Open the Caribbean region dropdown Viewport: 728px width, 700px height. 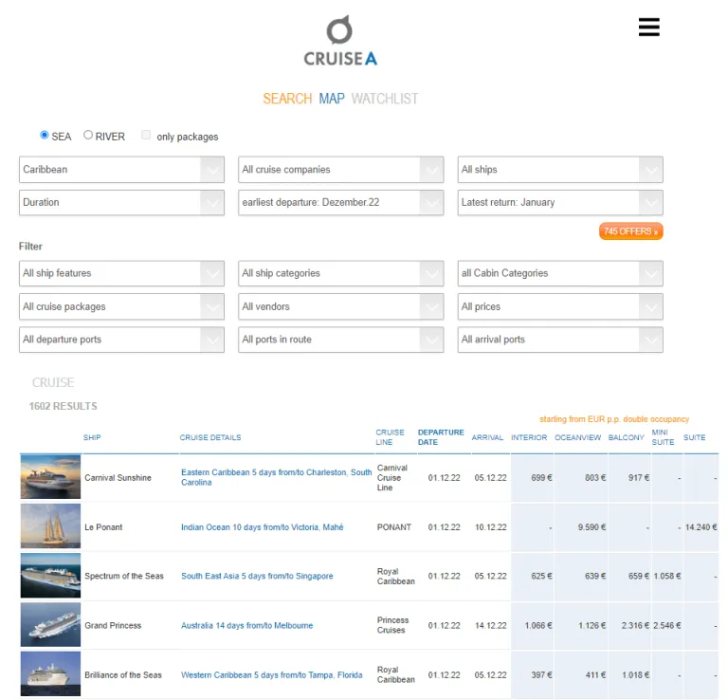[x=121, y=170]
